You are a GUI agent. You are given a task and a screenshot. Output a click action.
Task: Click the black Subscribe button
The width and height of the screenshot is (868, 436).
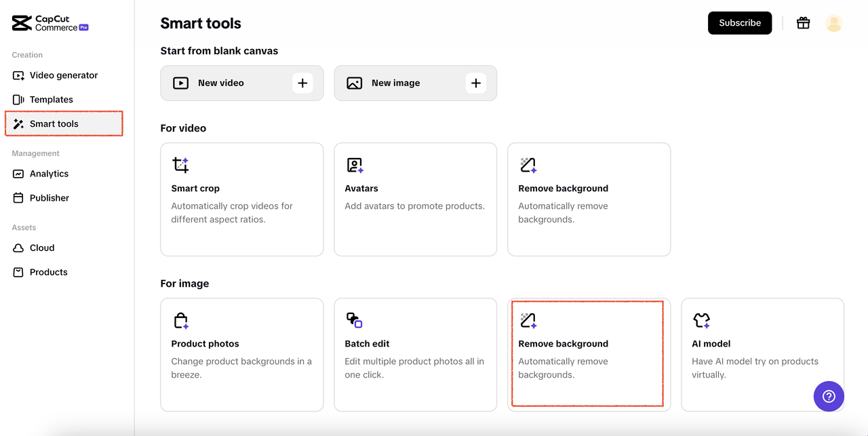[740, 23]
